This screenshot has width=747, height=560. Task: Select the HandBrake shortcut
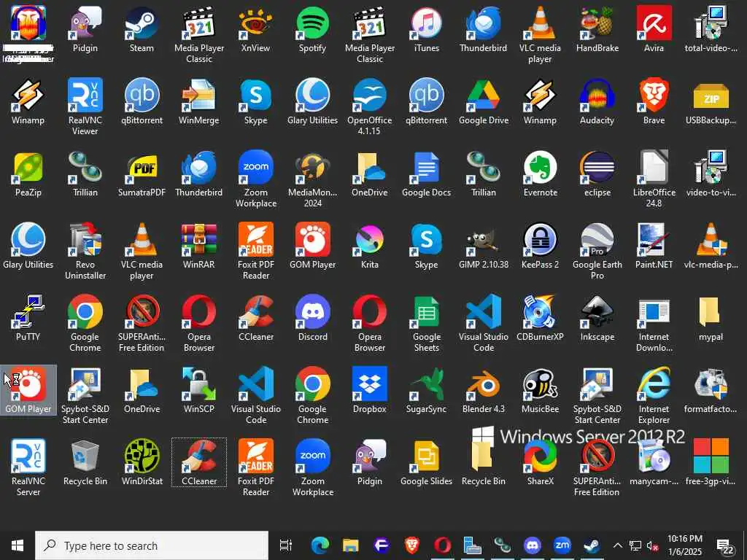point(597,29)
